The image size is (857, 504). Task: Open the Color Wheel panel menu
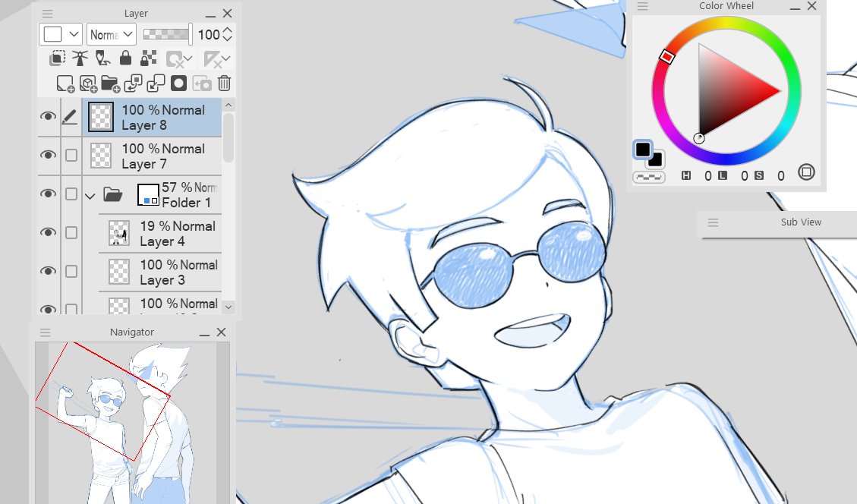tap(643, 6)
